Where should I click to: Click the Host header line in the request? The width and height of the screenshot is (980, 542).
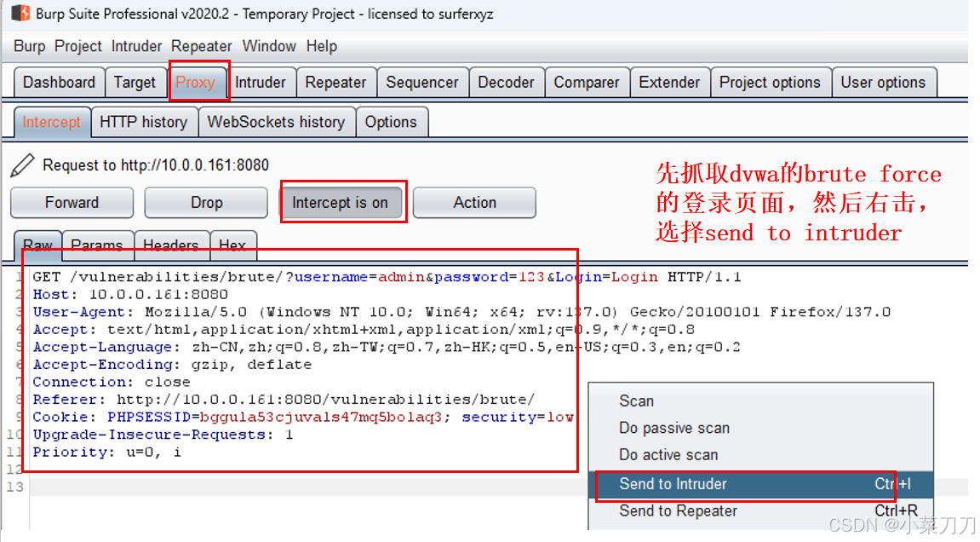130,295
